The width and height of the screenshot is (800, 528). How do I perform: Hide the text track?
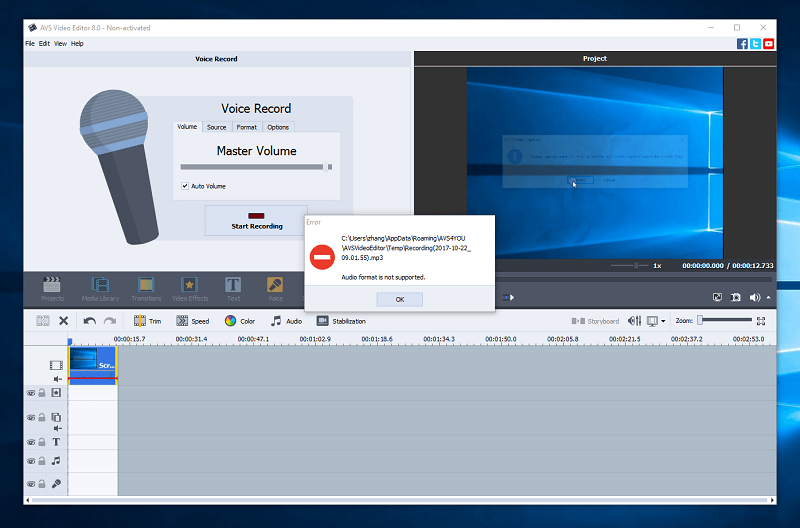pos(31,442)
